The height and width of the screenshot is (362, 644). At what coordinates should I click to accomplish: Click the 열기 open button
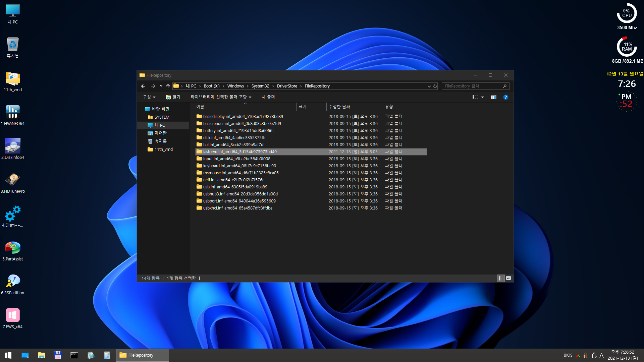(173, 97)
